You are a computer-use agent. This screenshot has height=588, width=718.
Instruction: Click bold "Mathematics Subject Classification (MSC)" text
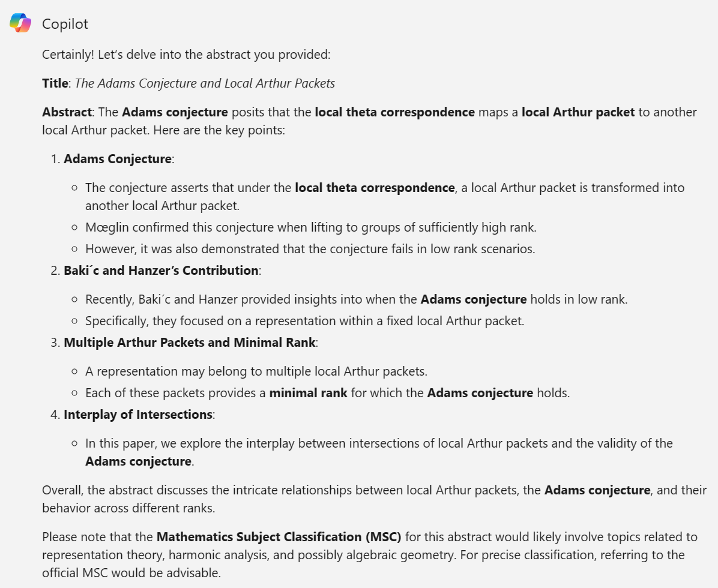point(279,536)
